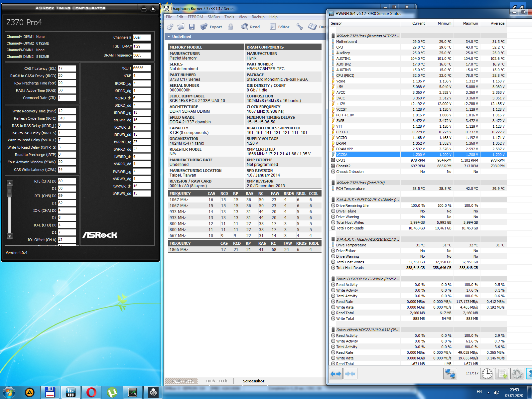Viewport: 532px width, 399px height.
Task: Open the Backup menu
Action: coord(258,17)
